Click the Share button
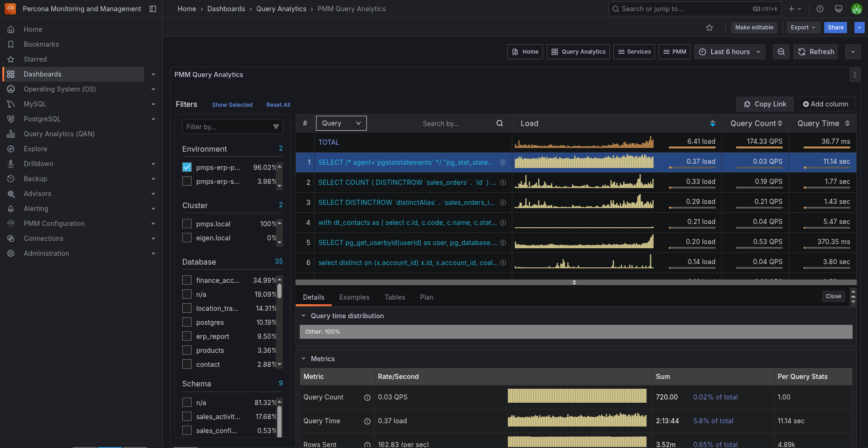Image resolution: width=868 pixels, height=448 pixels. point(835,28)
